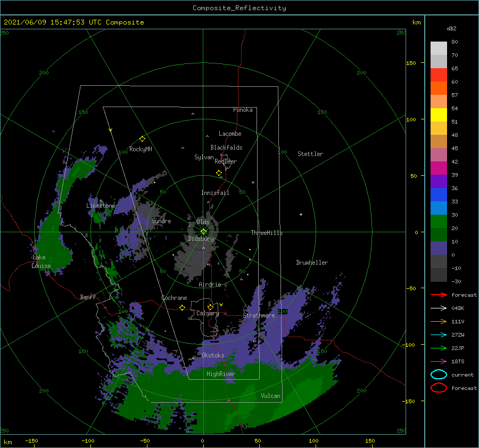
Task: Select the Vulcan label
Action: 271,396
